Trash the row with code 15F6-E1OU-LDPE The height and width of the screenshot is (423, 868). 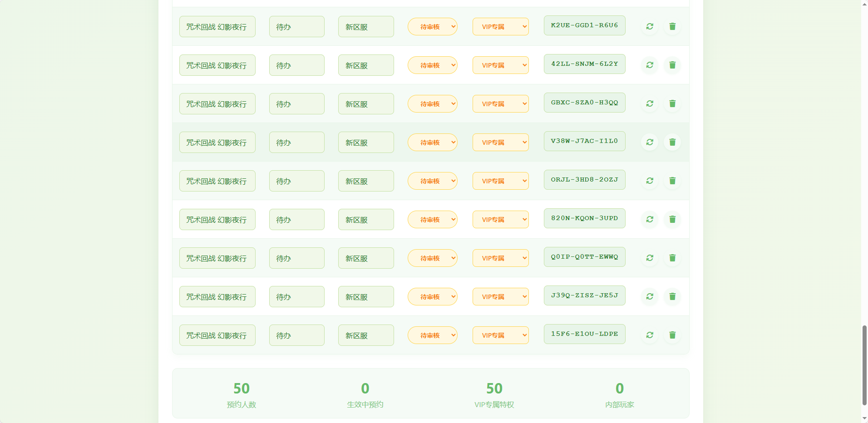coord(672,335)
